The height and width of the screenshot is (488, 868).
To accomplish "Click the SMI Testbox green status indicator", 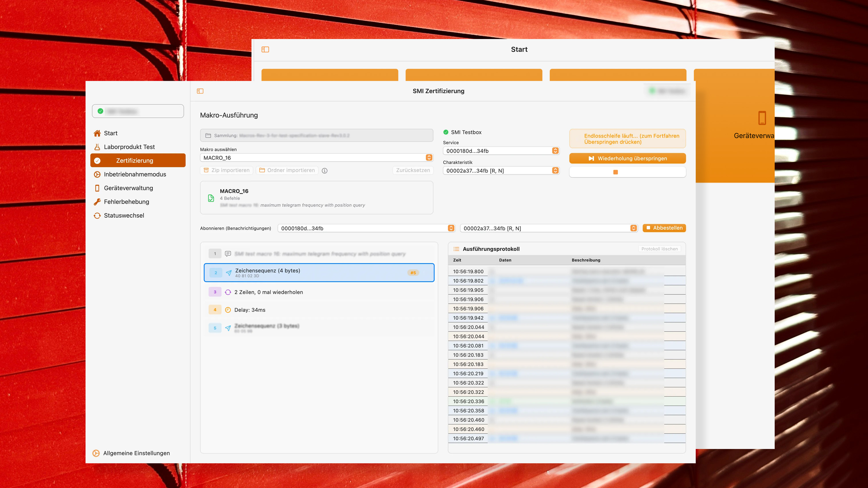I will tap(446, 132).
